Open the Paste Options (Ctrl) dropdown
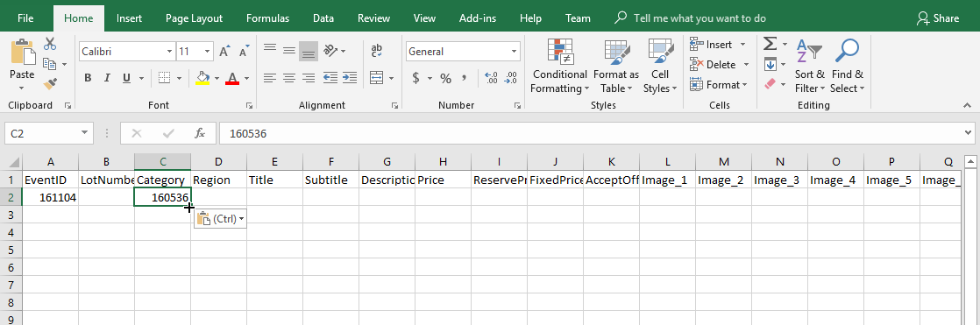 (x=220, y=219)
